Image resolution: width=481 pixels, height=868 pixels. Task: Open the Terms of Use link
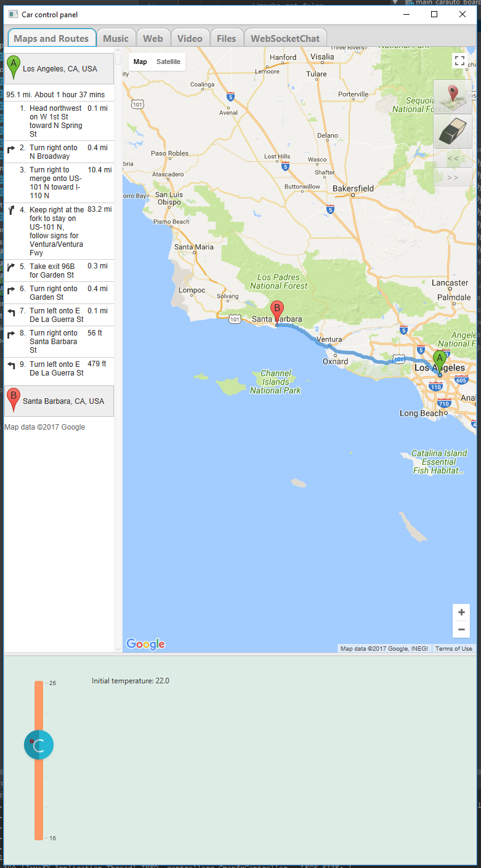tap(454, 648)
